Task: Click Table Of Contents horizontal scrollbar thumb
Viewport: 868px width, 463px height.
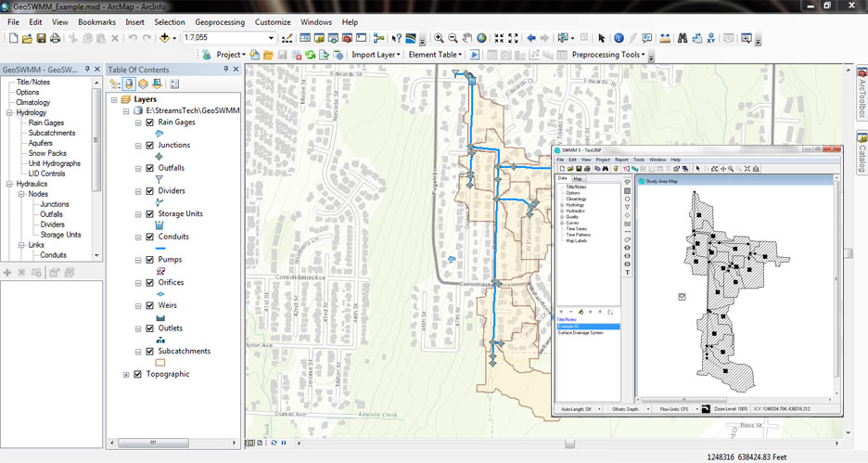Action: (x=153, y=444)
